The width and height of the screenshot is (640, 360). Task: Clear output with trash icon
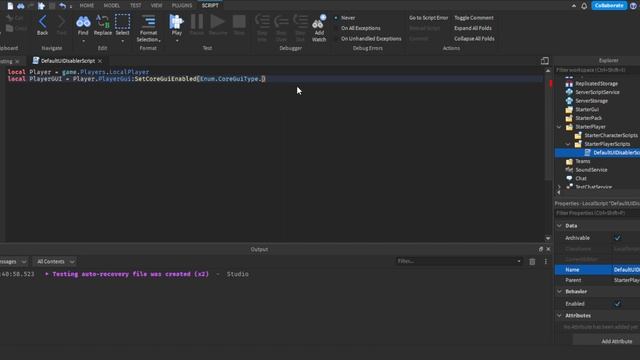[532, 262]
